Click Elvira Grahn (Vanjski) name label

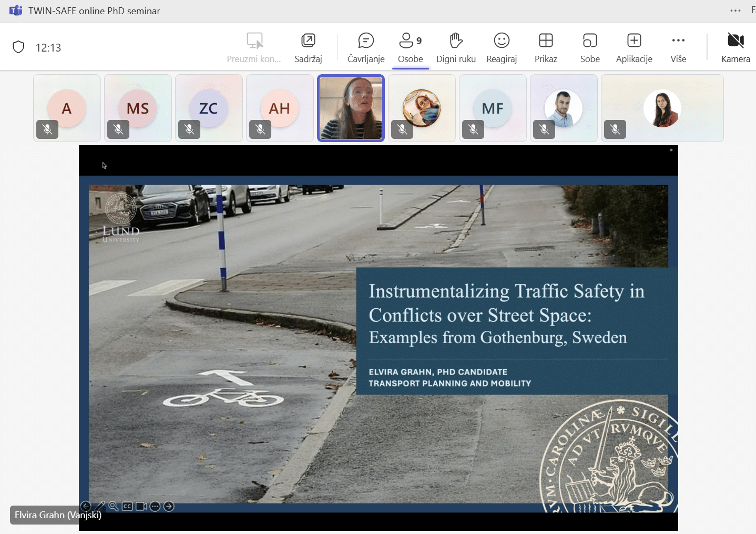click(58, 515)
